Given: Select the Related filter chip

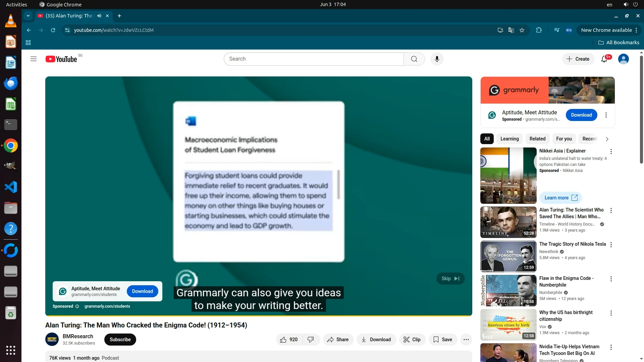Looking at the screenshot, I should tap(537, 139).
